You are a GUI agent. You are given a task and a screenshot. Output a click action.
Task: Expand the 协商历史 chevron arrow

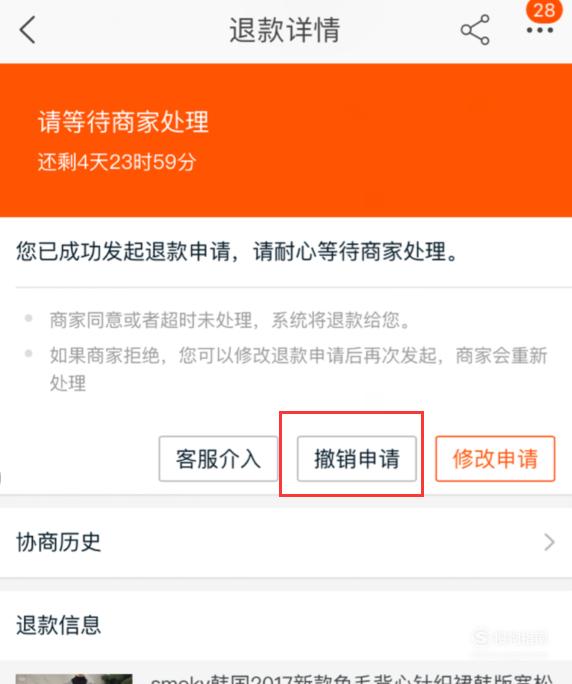549,542
